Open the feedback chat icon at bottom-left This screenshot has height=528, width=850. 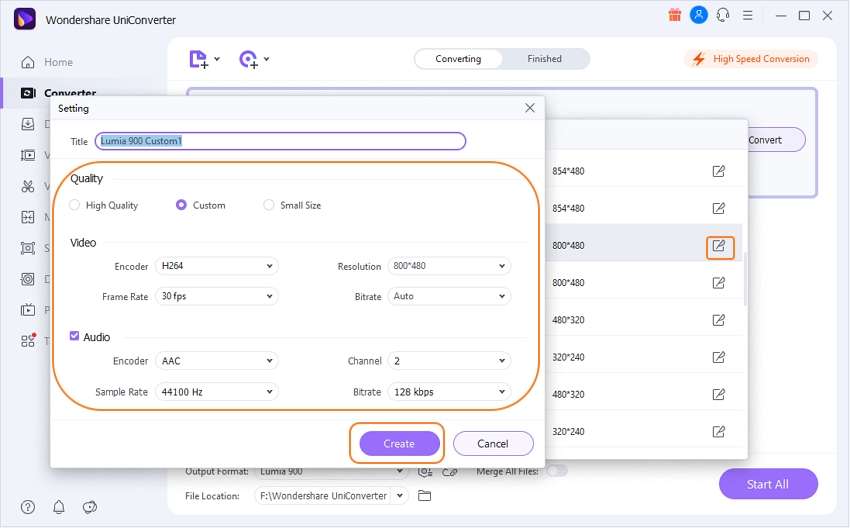(x=89, y=507)
